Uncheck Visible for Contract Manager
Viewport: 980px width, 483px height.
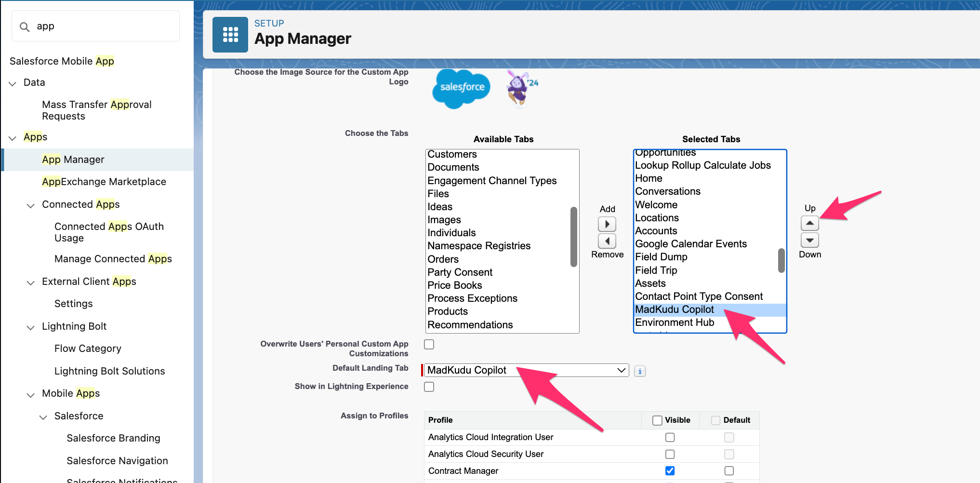coord(670,470)
